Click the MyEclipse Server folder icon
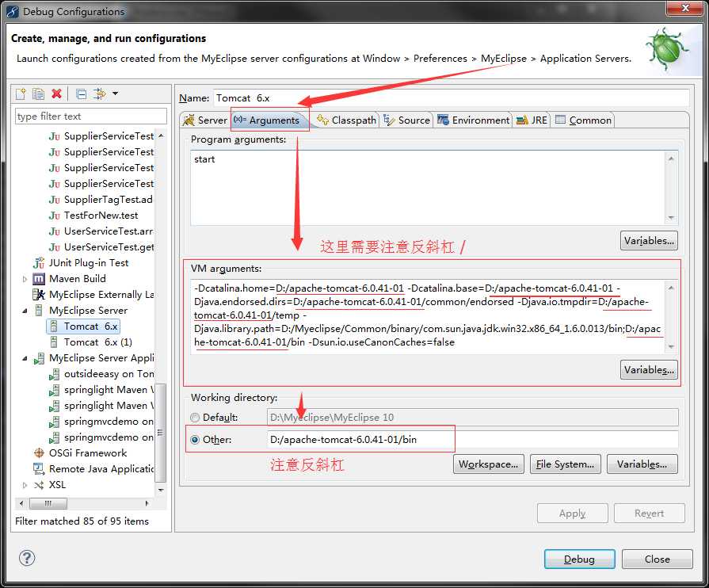This screenshot has height=588, width=709. pos(39,311)
